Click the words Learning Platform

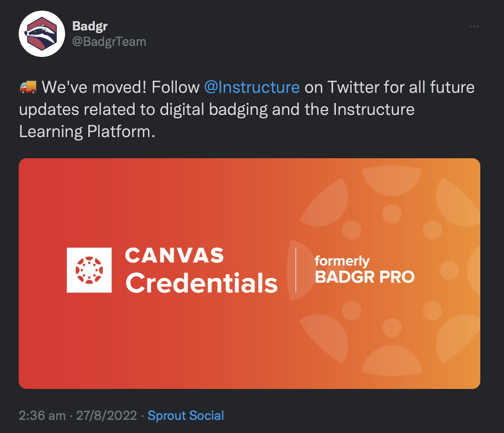pyautogui.click(x=87, y=132)
